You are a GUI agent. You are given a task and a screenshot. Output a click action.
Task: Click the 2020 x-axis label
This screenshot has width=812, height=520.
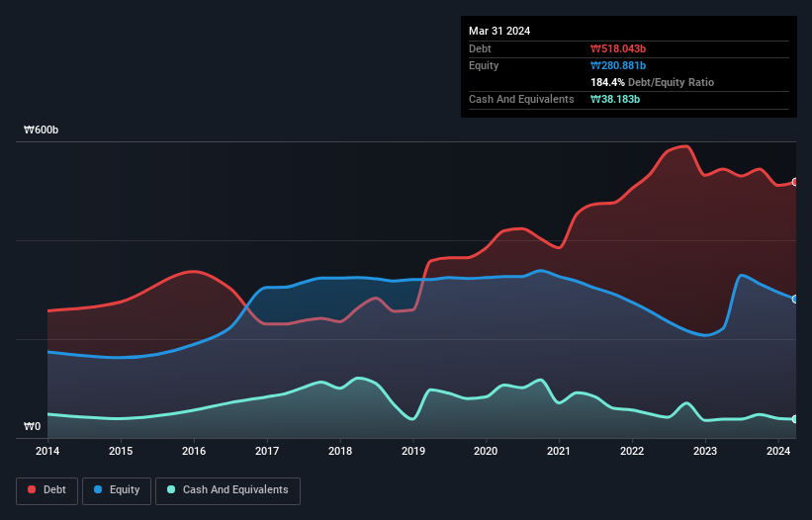coord(486,451)
